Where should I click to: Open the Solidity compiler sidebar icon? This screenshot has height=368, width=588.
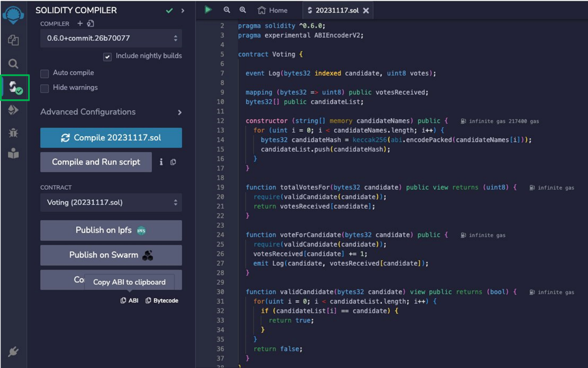tap(15, 87)
